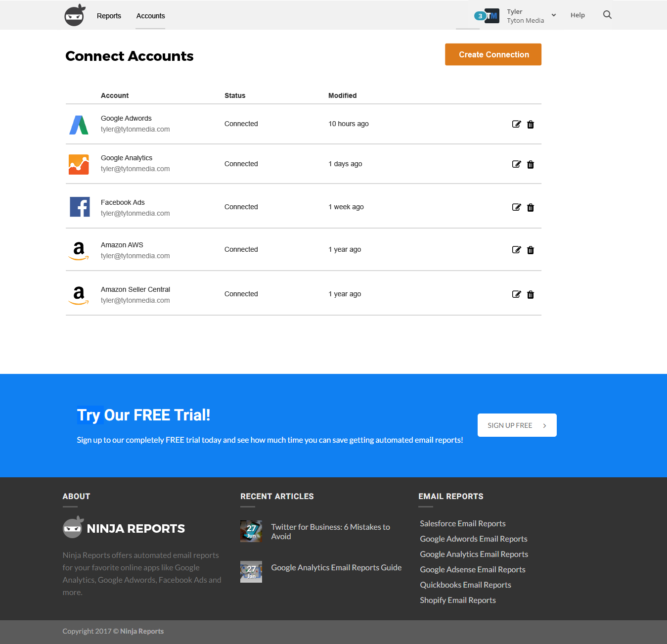The width and height of the screenshot is (667, 644).
Task: Click the Modified column header
Action: (x=343, y=95)
